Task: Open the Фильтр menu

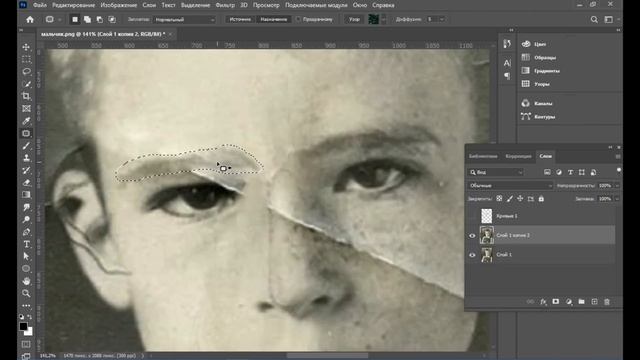Action: 225,5
